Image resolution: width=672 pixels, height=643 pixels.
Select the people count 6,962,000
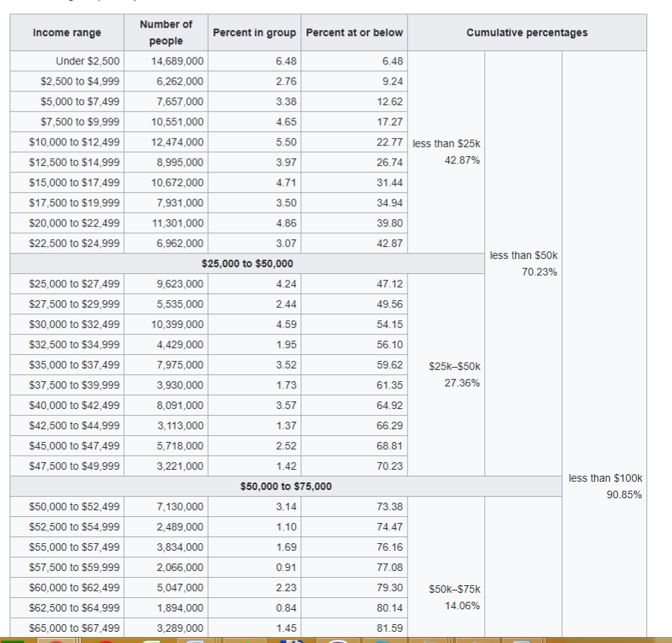click(179, 243)
